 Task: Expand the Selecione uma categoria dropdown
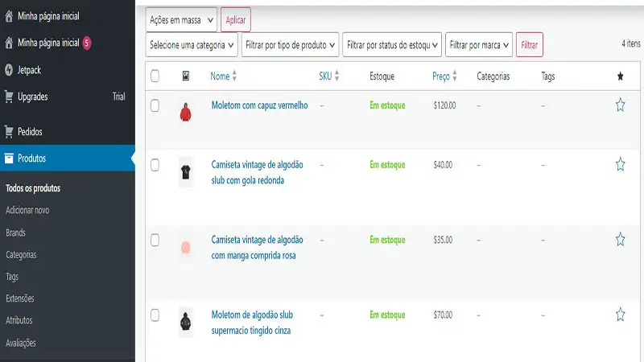[192, 45]
